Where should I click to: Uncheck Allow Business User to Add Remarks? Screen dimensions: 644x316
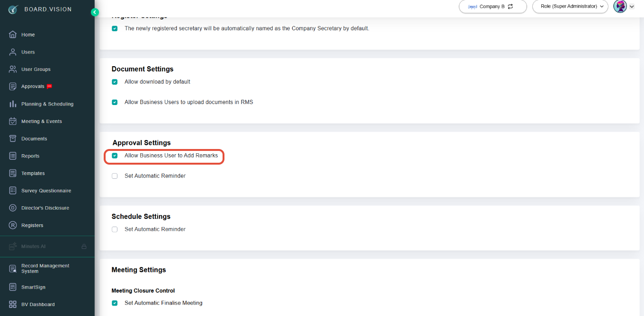click(115, 156)
